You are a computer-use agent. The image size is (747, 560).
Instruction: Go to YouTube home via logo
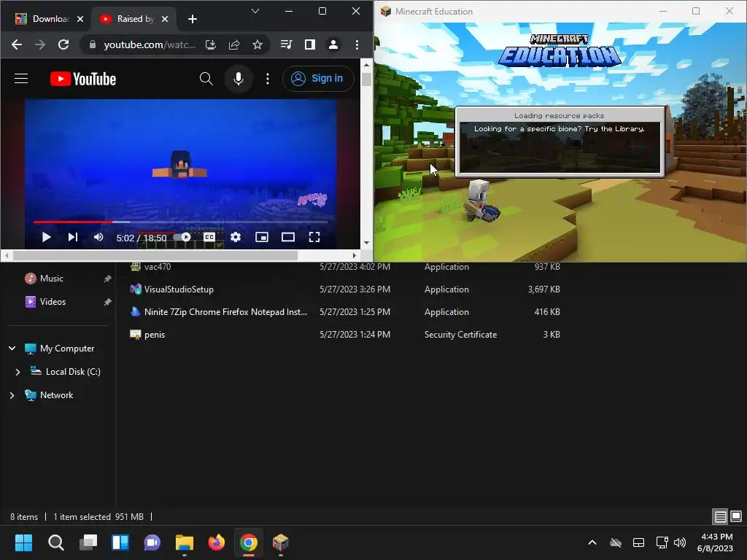point(83,79)
